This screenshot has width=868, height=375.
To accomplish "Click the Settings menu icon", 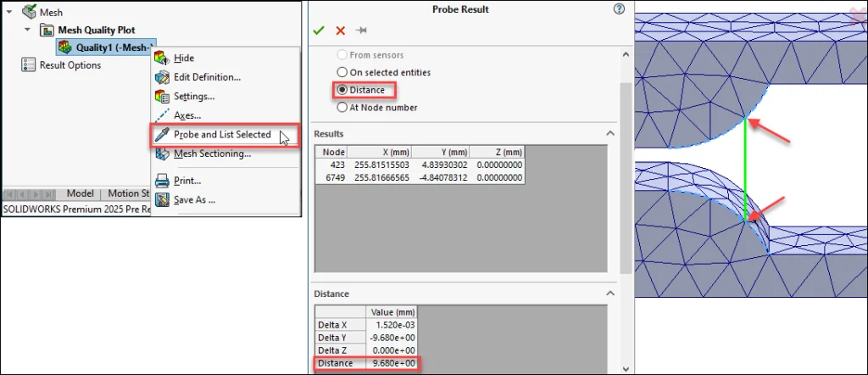I will click(162, 97).
